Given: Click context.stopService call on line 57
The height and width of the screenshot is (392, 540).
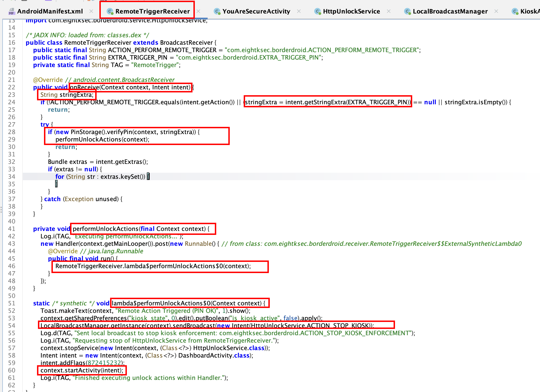Looking at the screenshot, I should pos(69,348).
